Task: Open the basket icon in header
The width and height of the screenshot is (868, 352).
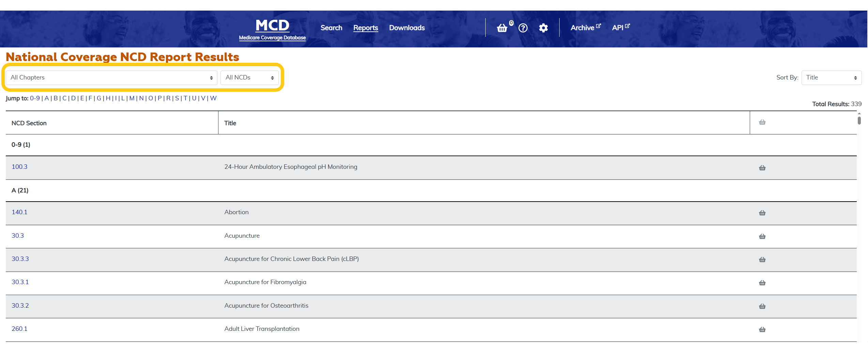Action: 502,28
